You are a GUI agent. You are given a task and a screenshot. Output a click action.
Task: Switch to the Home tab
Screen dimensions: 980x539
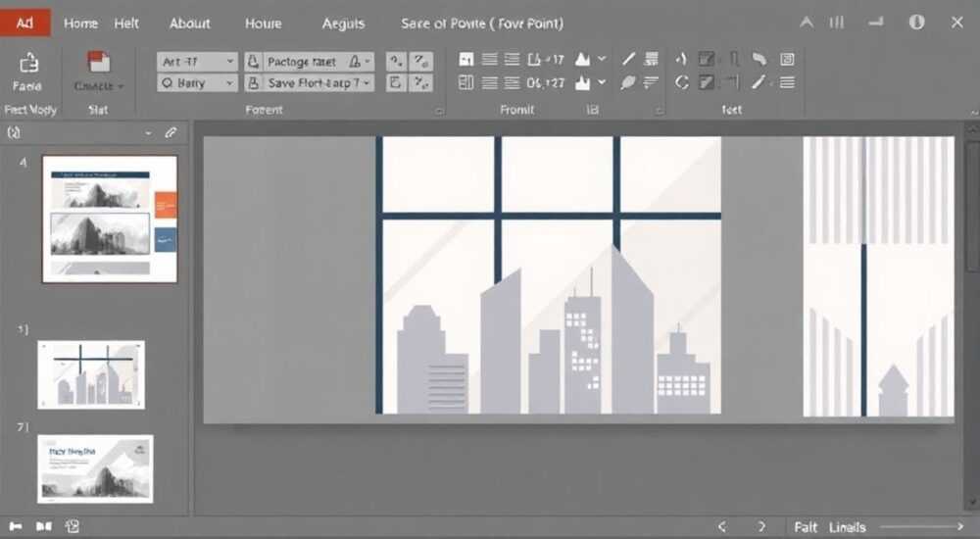point(80,24)
